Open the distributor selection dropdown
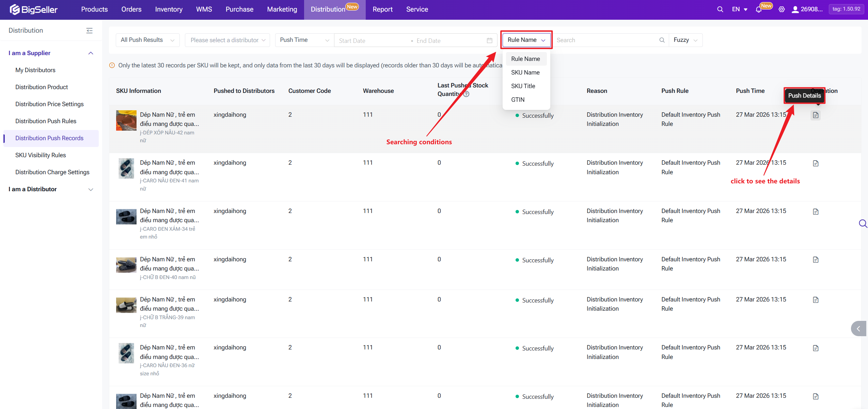This screenshot has width=868, height=409. 227,40
